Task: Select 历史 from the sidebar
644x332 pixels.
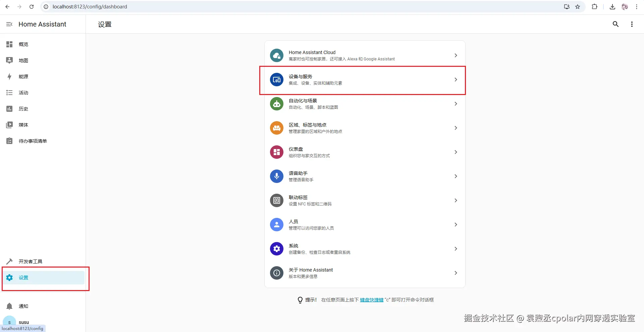Action: tap(43, 109)
